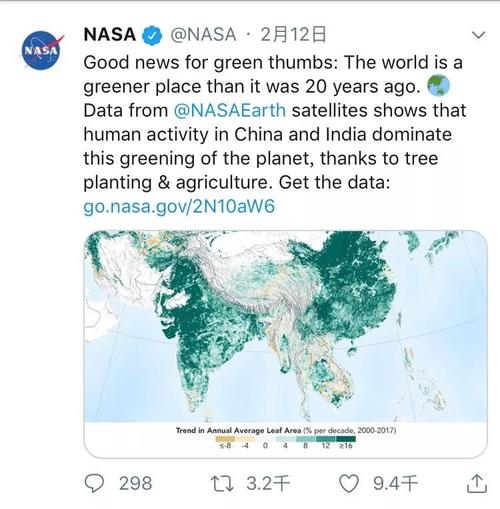Image resolution: width=500 pixels, height=509 pixels.
Task: Retweet using the arrows icon
Action: click(x=222, y=484)
